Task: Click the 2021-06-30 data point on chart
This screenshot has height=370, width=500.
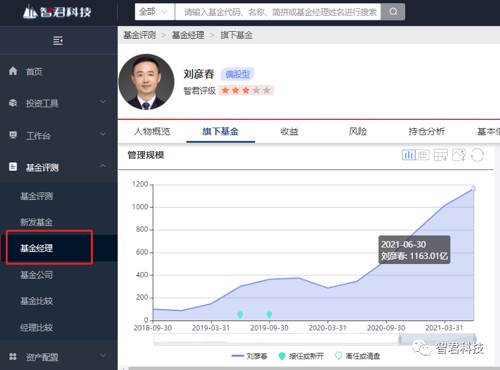Action: (473, 189)
